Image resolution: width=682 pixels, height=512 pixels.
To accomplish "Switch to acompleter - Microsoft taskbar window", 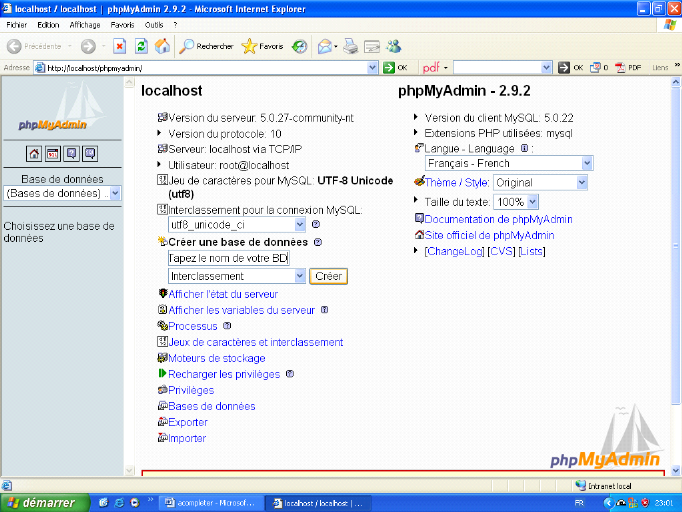I will [x=211, y=503].
